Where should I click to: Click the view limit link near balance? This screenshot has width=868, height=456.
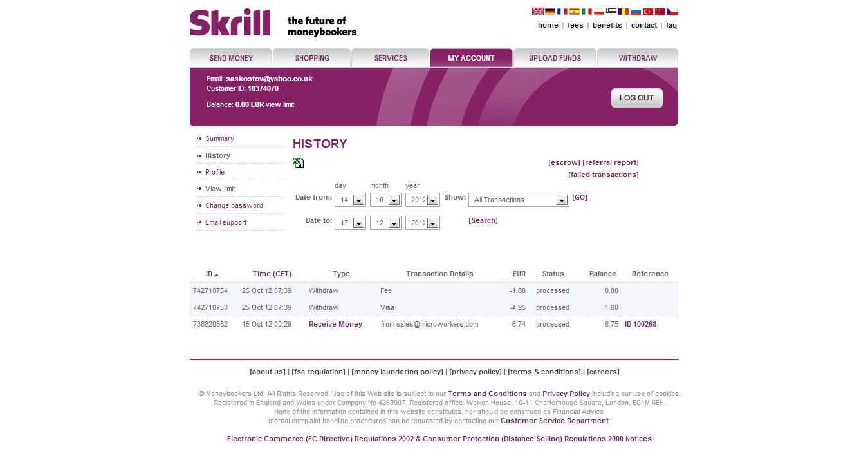[280, 104]
